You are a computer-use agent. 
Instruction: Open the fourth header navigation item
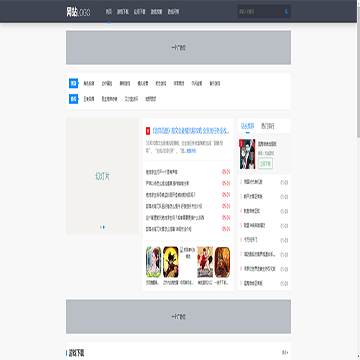156,12
